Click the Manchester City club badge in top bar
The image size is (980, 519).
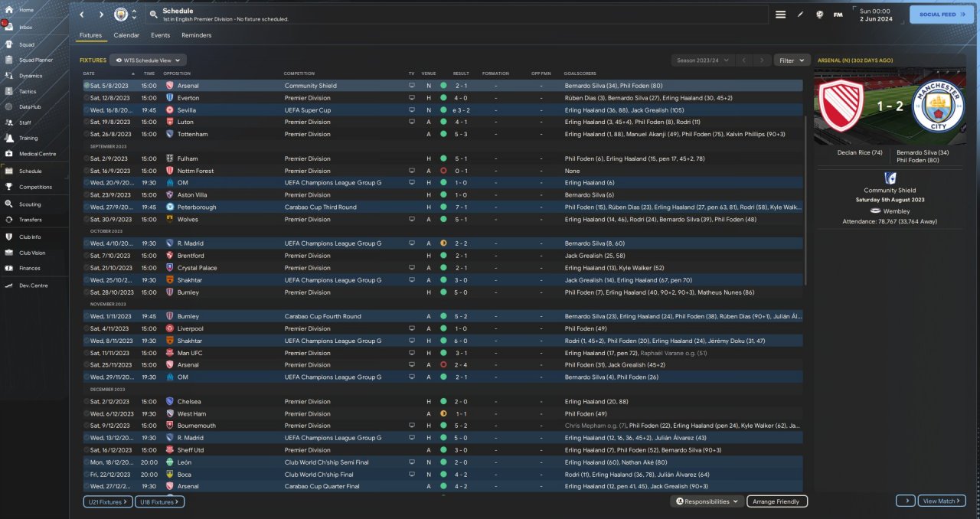pyautogui.click(x=121, y=15)
